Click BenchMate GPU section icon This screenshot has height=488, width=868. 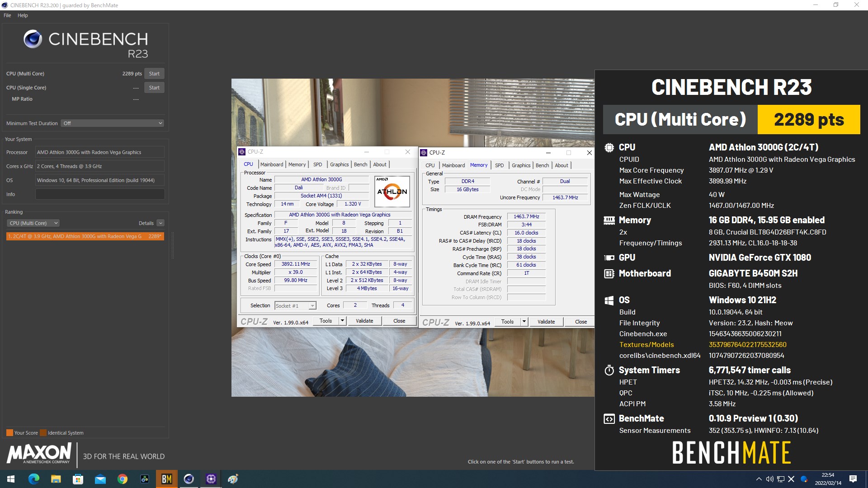coord(609,258)
